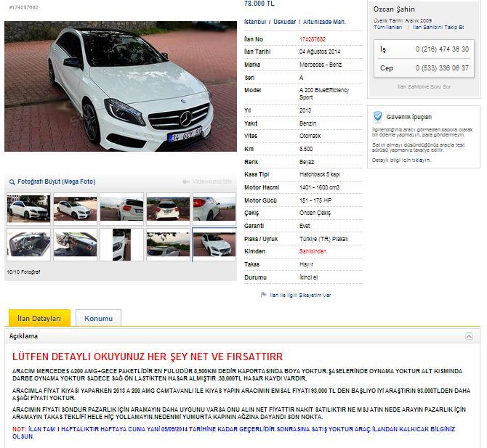Select the rear-view car thumbnail
The width and height of the screenshot is (487, 448).
pyautogui.click(x=168, y=208)
